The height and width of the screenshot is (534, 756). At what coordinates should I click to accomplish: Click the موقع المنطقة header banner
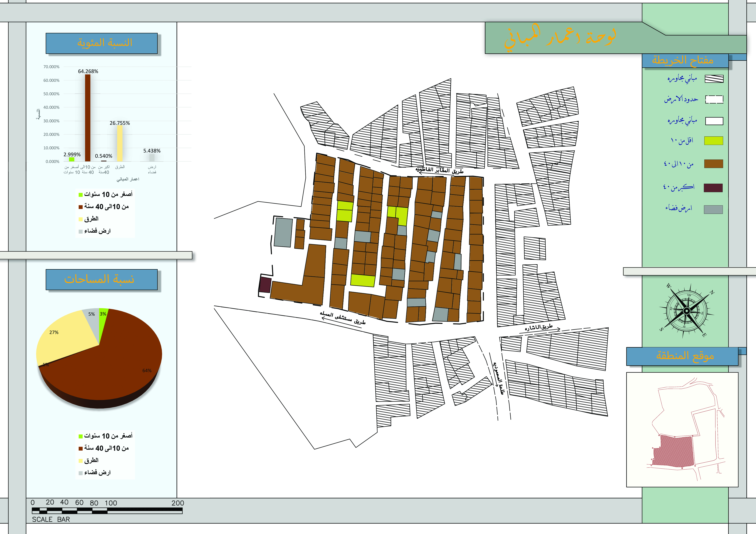coord(682,356)
